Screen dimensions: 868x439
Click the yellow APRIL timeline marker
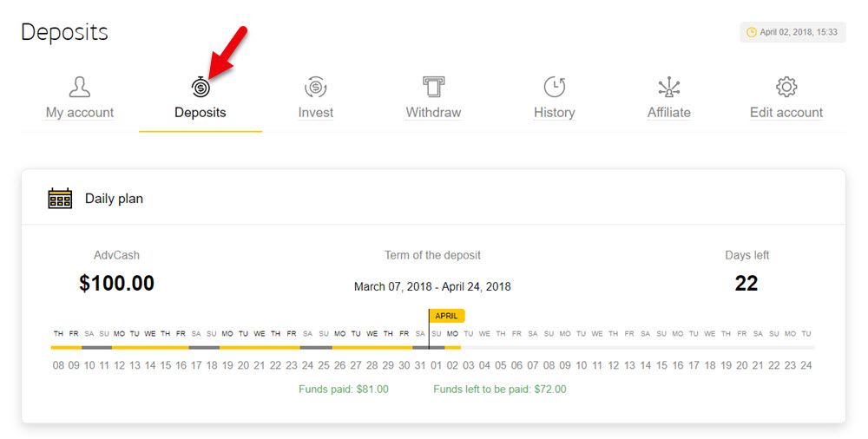tap(447, 316)
